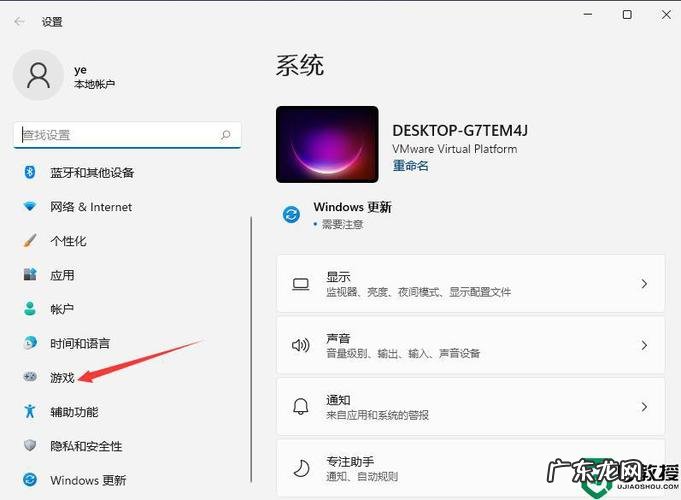
Task: Maximize the Settings window
Action: pos(627,14)
